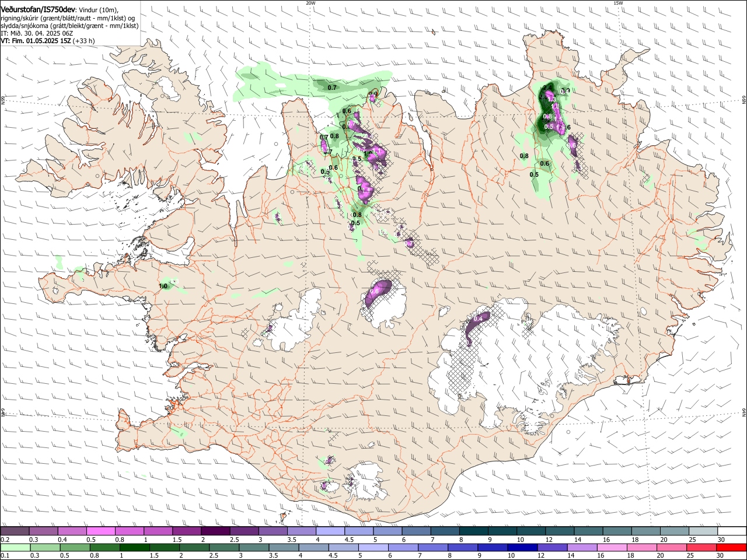Click the IT: Mið. 30. 04. 2025 06Z line
Viewport: 747px width, 560px height.
click(36, 33)
